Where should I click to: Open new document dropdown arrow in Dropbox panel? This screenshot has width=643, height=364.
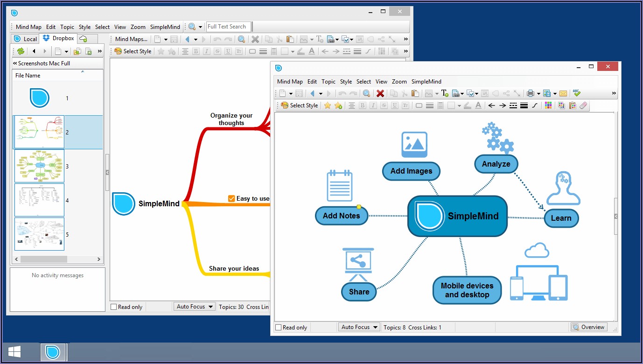[x=66, y=51]
